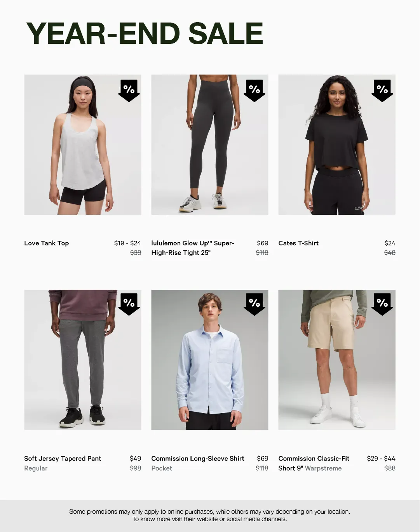The image size is (420, 532).
Task: Click the Soft Jersey Tapered Pant name
Action: 63,459
